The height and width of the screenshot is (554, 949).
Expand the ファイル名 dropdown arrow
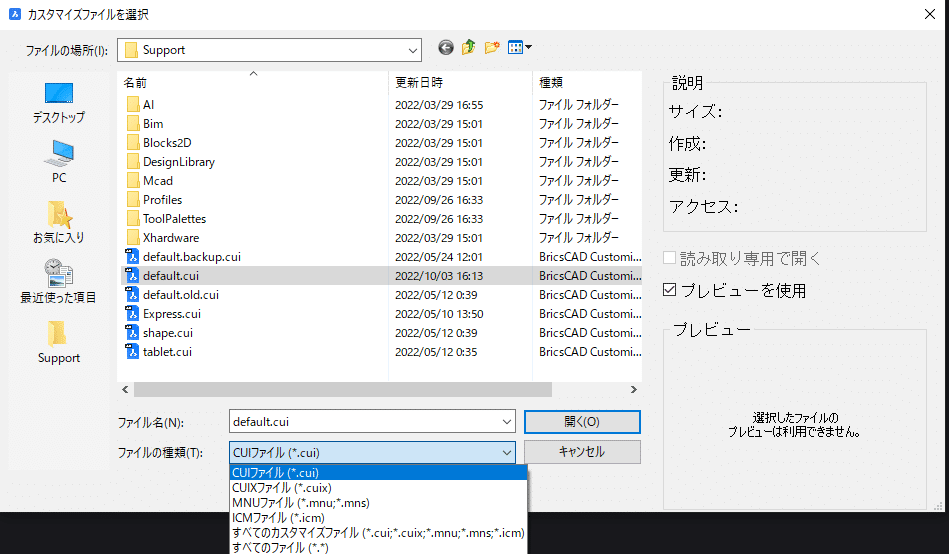tap(507, 422)
